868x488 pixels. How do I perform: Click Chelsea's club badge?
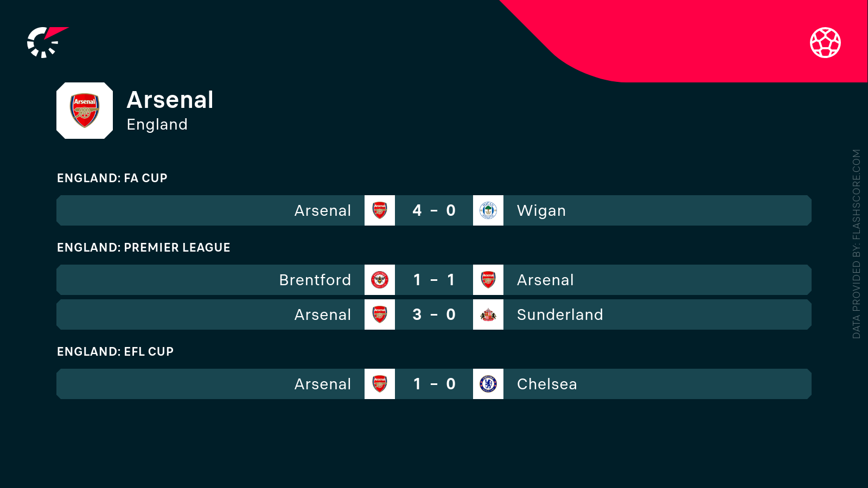tap(488, 384)
